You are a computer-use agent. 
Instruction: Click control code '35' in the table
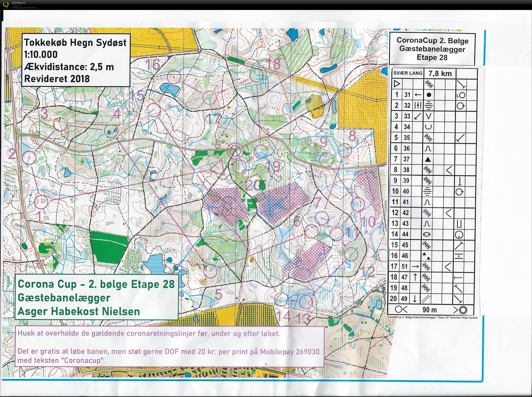tap(407, 137)
